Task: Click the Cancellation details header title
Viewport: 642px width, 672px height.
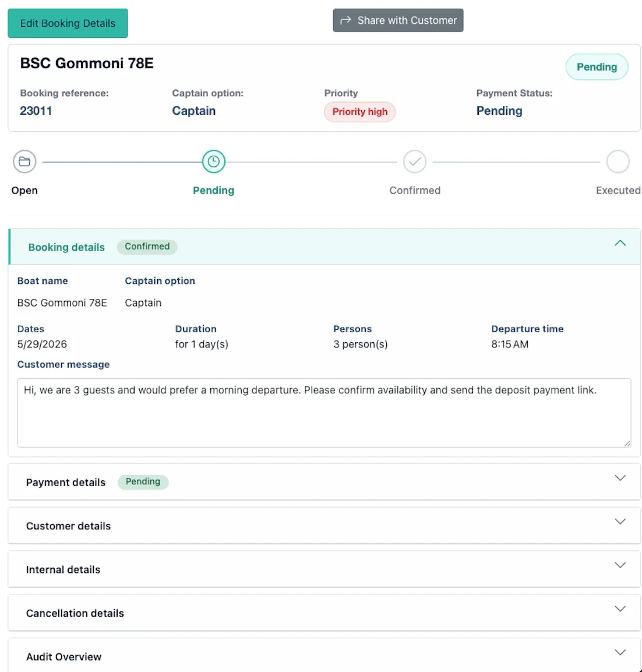Action: 75,613
